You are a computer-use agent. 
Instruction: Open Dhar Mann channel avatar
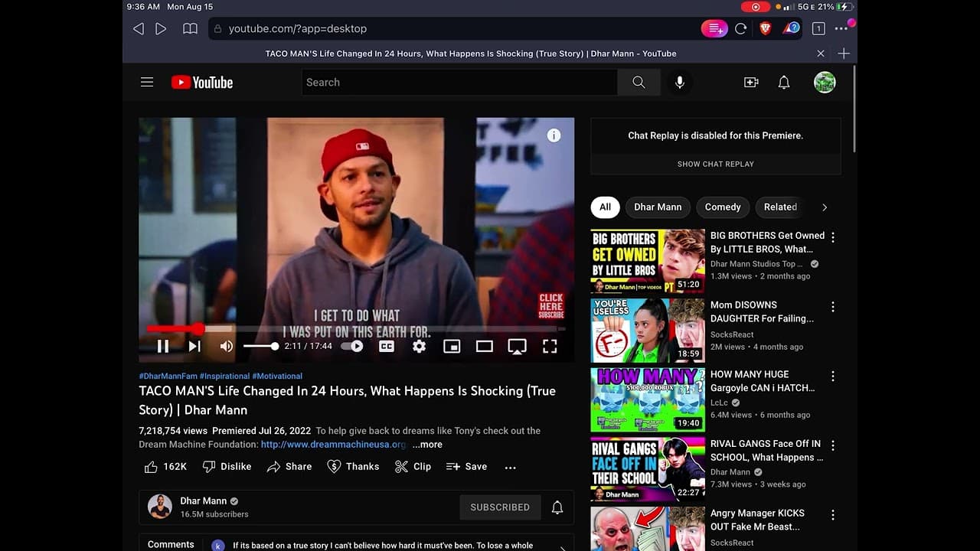(x=160, y=507)
